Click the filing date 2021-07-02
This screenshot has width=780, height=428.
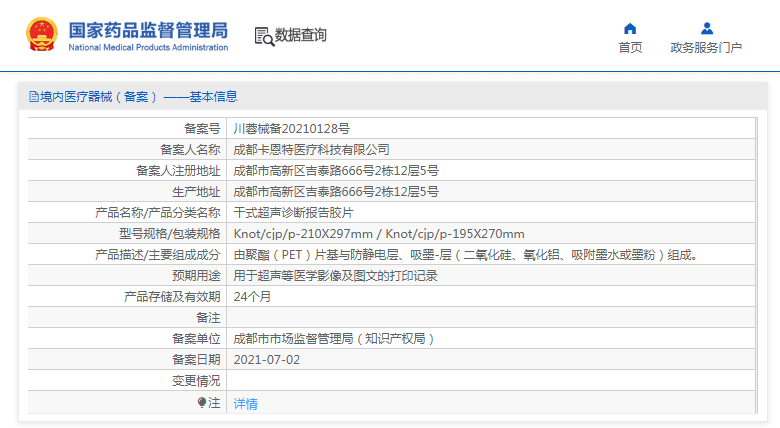[267, 360]
